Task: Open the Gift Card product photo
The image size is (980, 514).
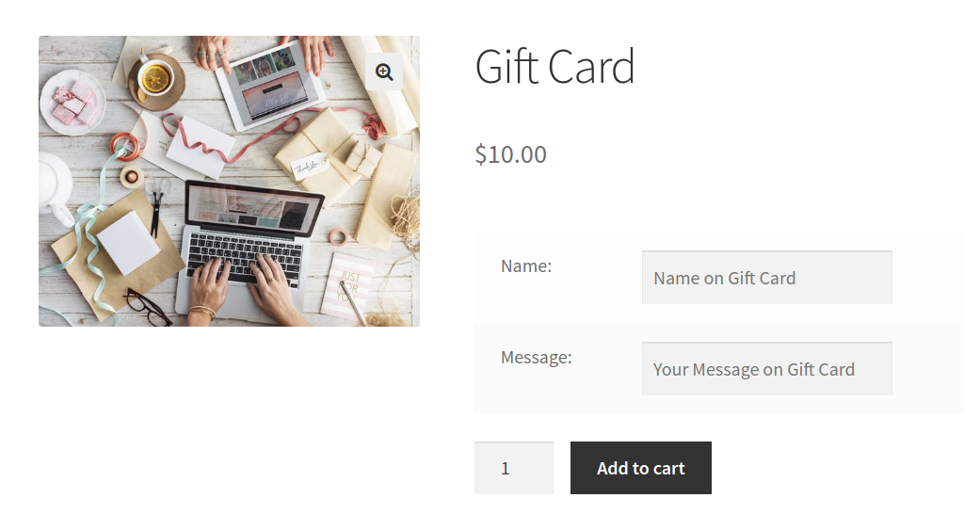Action: coord(229,181)
